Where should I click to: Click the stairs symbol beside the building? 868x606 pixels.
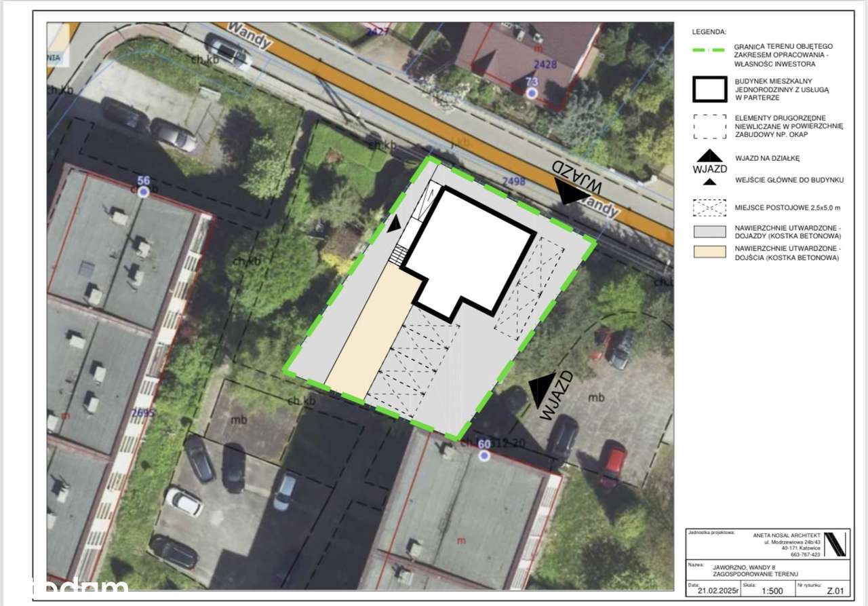399,255
